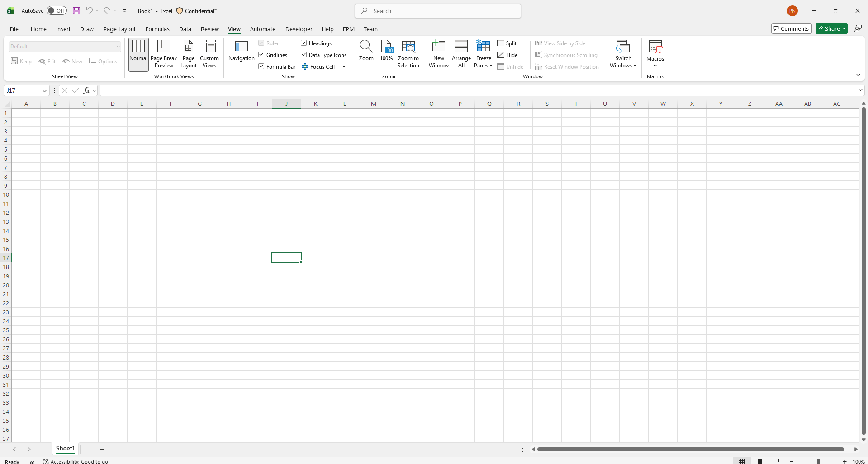The height and width of the screenshot is (464, 868).
Task: Open the Developer tab
Action: coord(299,29)
